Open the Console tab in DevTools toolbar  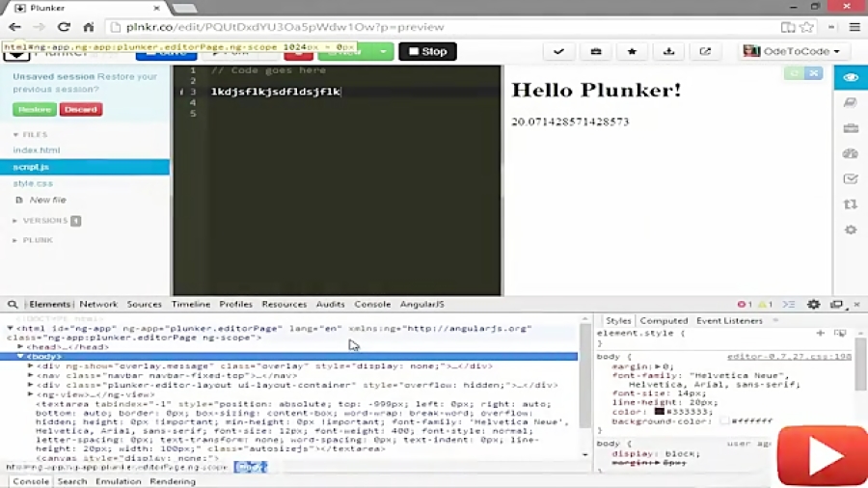(x=372, y=305)
